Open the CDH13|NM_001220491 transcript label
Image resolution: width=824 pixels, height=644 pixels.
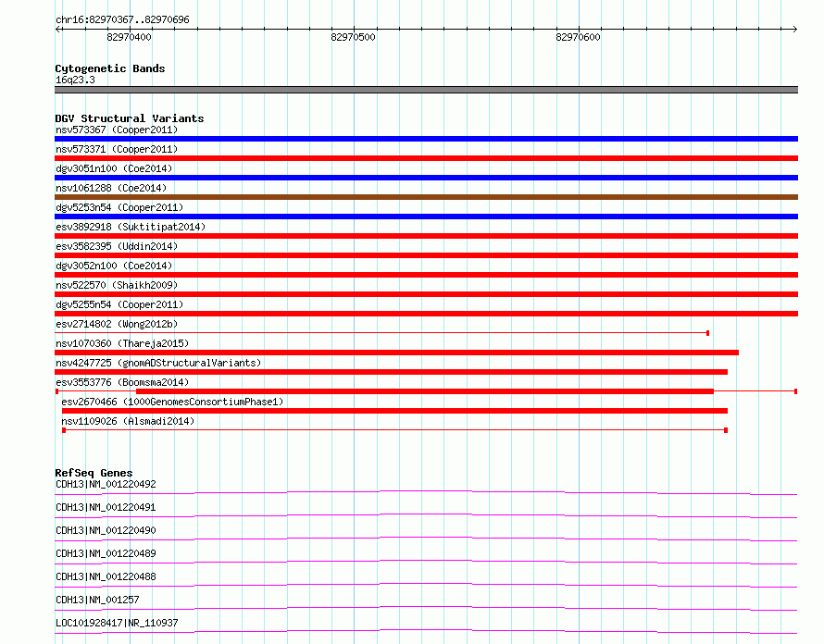click(x=106, y=507)
